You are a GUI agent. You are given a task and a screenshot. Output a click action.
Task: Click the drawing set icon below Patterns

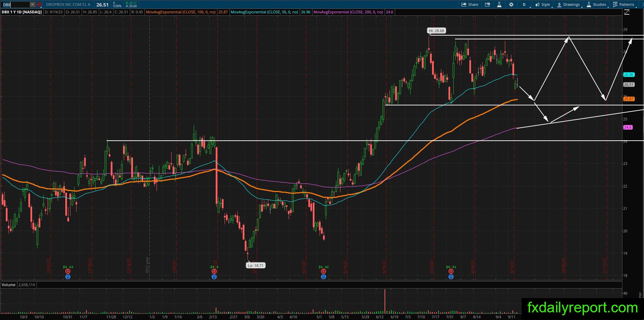[627, 12]
